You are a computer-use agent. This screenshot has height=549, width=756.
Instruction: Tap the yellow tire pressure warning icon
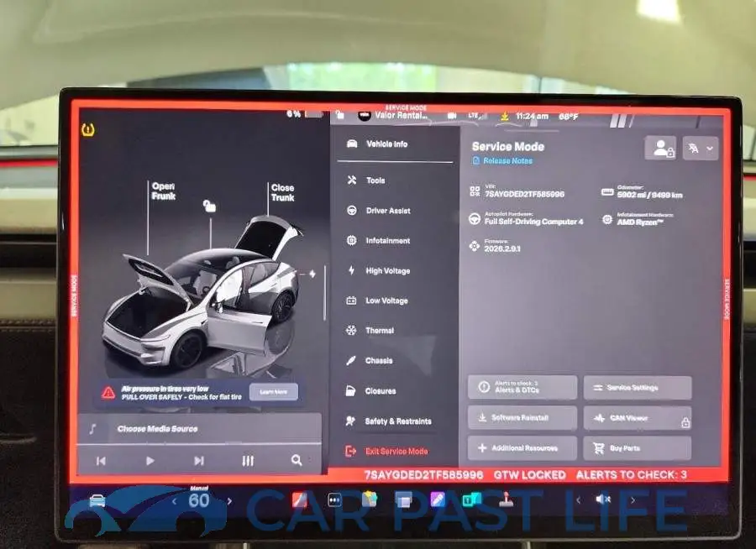(88, 129)
